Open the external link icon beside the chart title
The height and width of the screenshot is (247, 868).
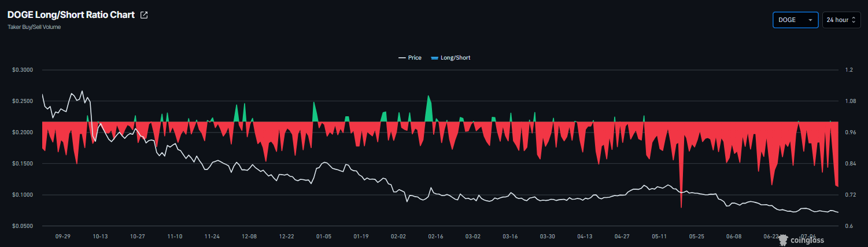[144, 15]
